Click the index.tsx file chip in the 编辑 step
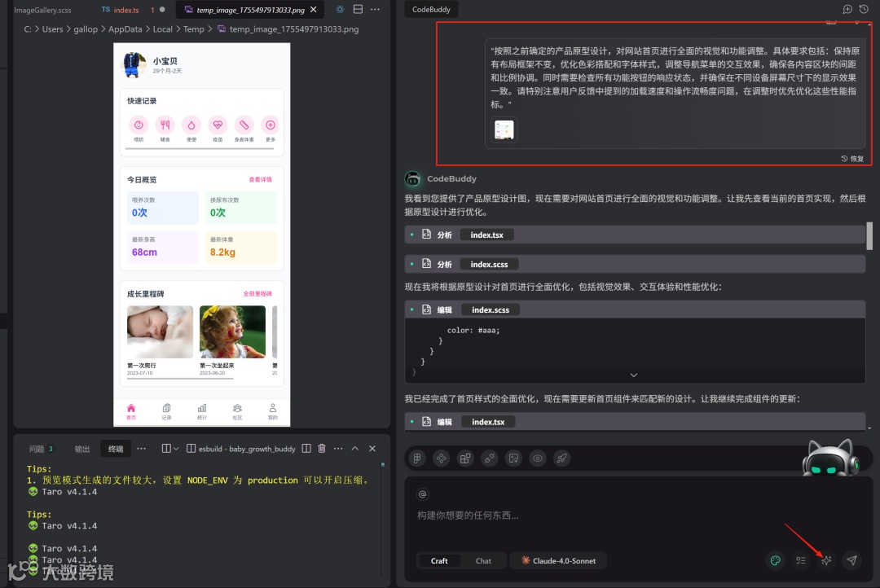The image size is (880, 588). tap(488, 422)
